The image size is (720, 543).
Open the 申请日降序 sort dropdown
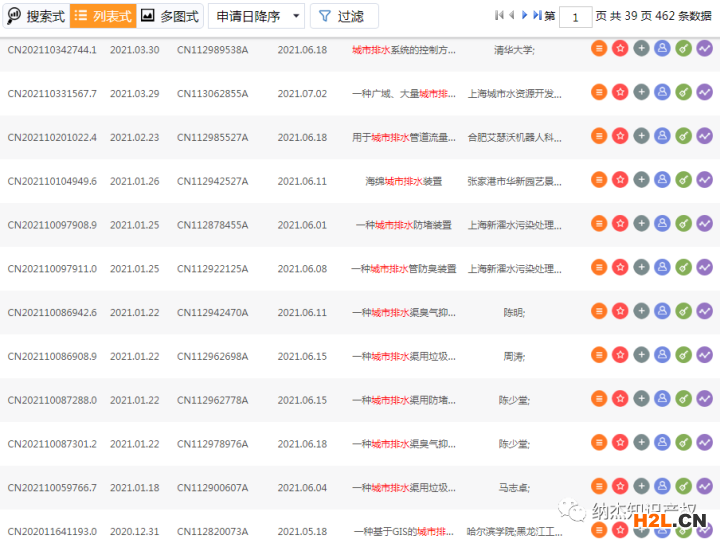256,16
